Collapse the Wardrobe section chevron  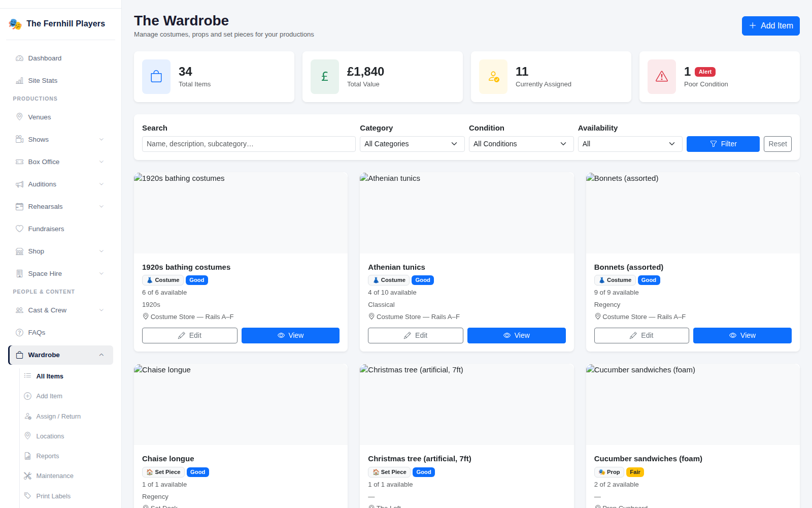coord(101,355)
